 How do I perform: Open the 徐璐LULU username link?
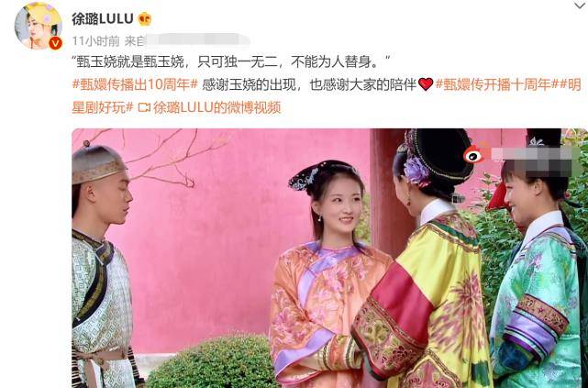[x=103, y=18]
